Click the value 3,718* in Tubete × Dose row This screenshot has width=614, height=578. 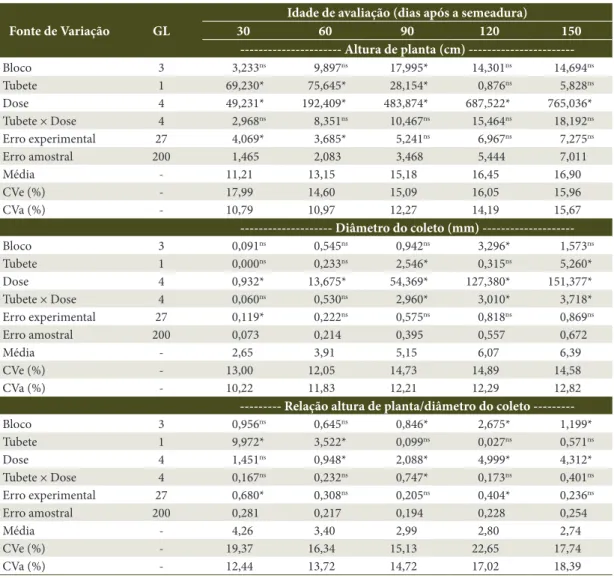point(576,299)
